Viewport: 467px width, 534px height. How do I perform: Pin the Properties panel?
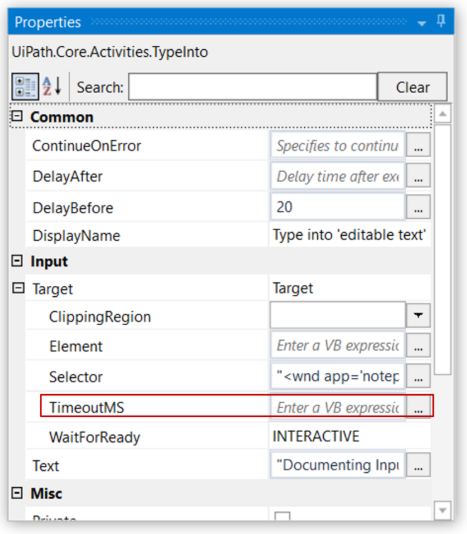(x=441, y=22)
